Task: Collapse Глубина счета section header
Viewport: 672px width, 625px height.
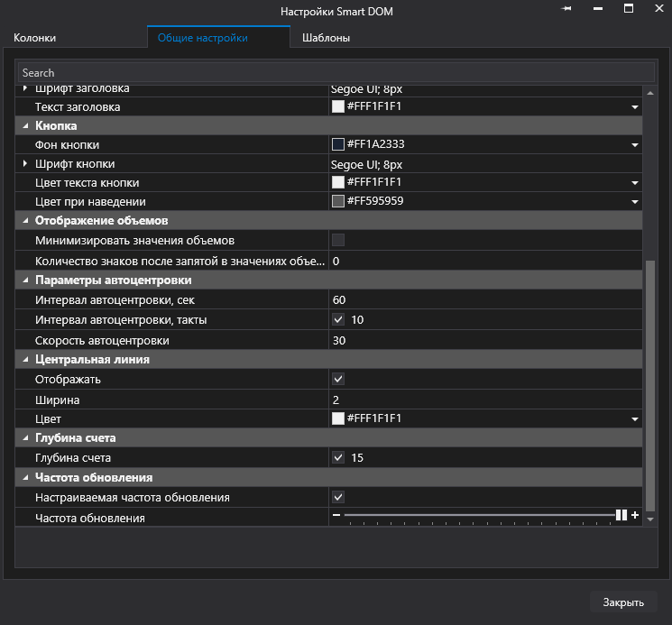Action: point(25,437)
